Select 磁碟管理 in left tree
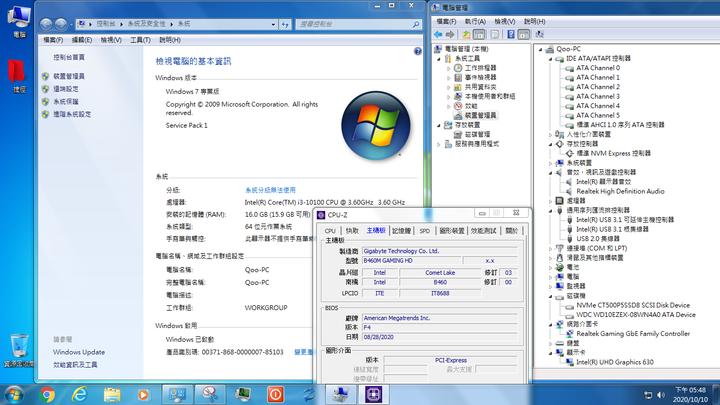 tap(477, 135)
